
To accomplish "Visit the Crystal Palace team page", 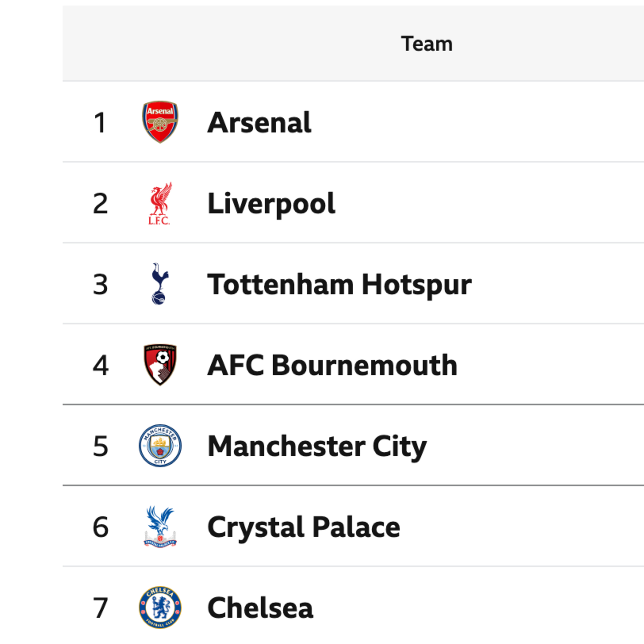I will click(303, 527).
